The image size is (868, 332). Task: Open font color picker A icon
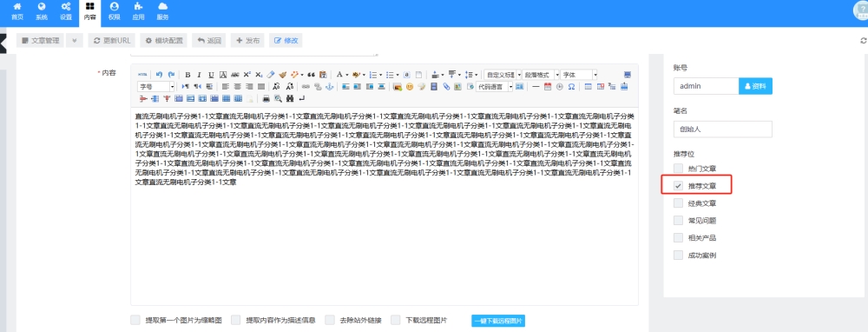coord(339,74)
